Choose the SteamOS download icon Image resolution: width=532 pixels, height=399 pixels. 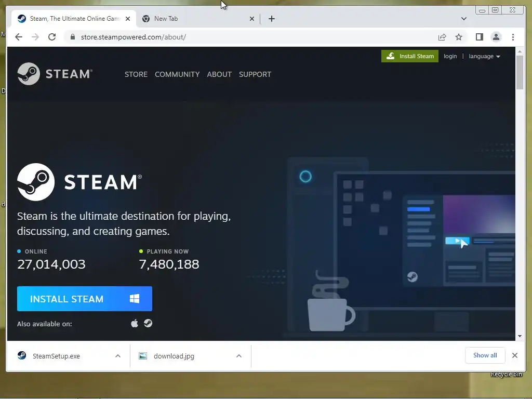(x=148, y=323)
